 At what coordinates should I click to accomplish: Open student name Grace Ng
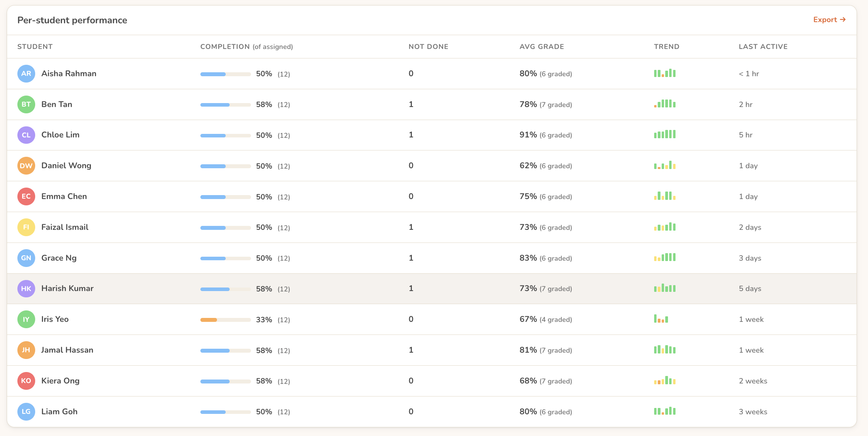pos(59,258)
